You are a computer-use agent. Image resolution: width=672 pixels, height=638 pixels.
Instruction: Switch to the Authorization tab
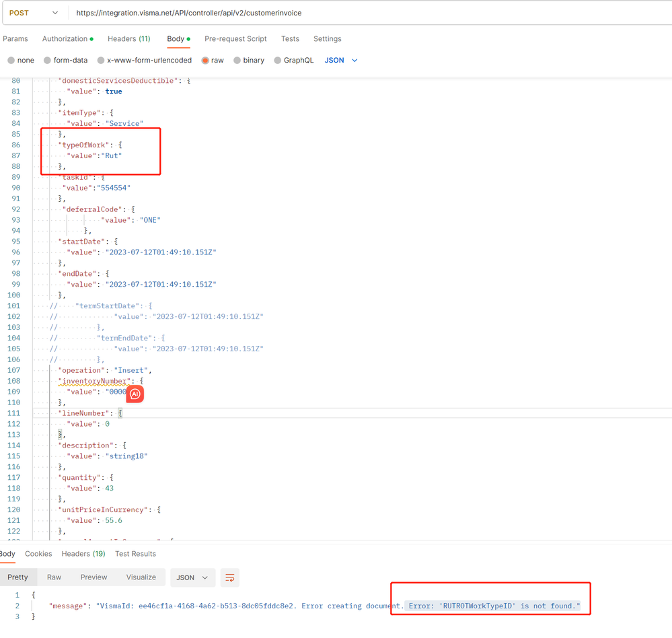68,38
